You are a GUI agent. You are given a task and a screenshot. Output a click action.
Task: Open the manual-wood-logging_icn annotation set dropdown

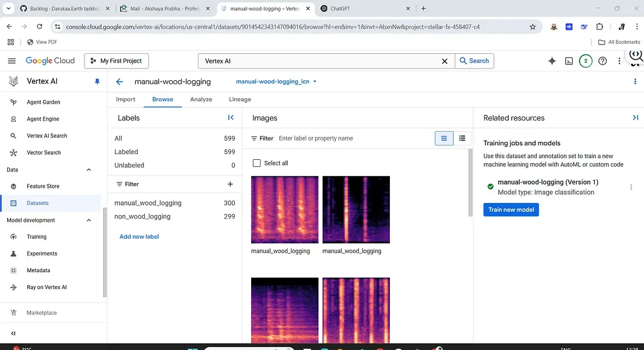click(x=276, y=82)
